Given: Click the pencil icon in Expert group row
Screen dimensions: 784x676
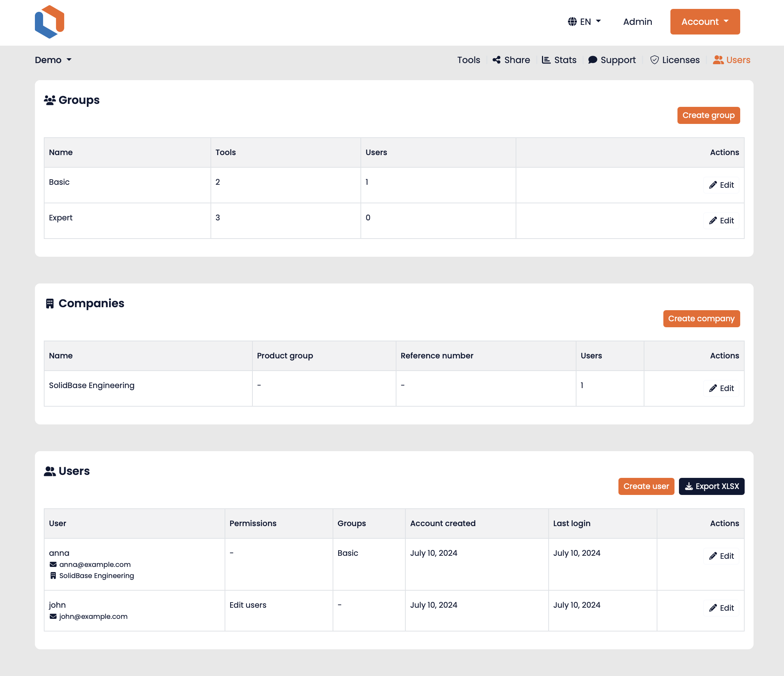Looking at the screenshot, I should pyautogui.click(x=713, y=220).
